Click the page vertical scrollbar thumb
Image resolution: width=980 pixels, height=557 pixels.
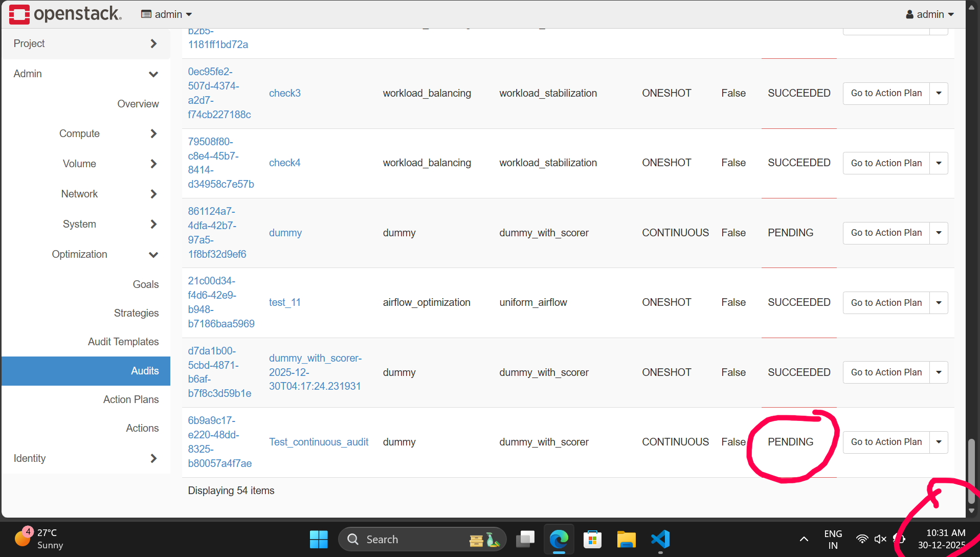(x=971, y=471)
